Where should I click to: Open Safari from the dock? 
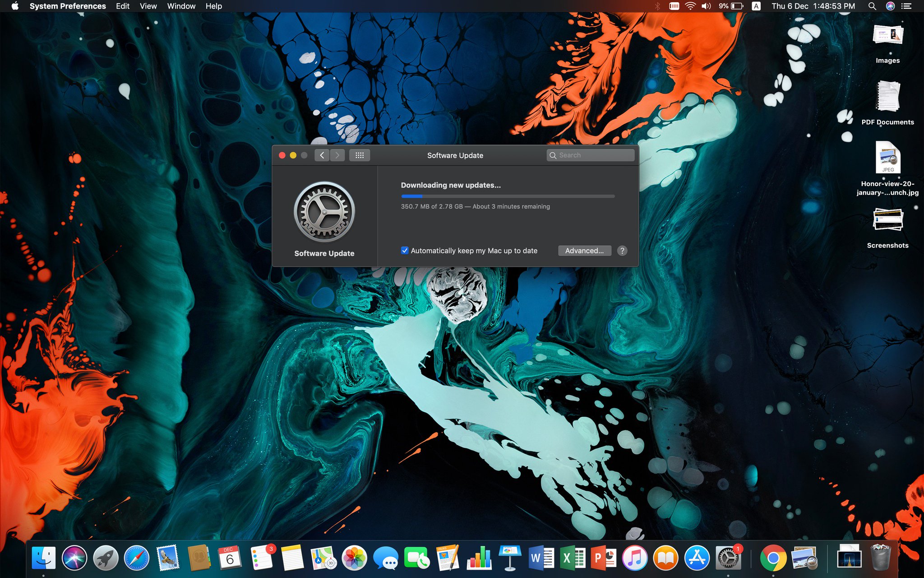click(136, 558)
